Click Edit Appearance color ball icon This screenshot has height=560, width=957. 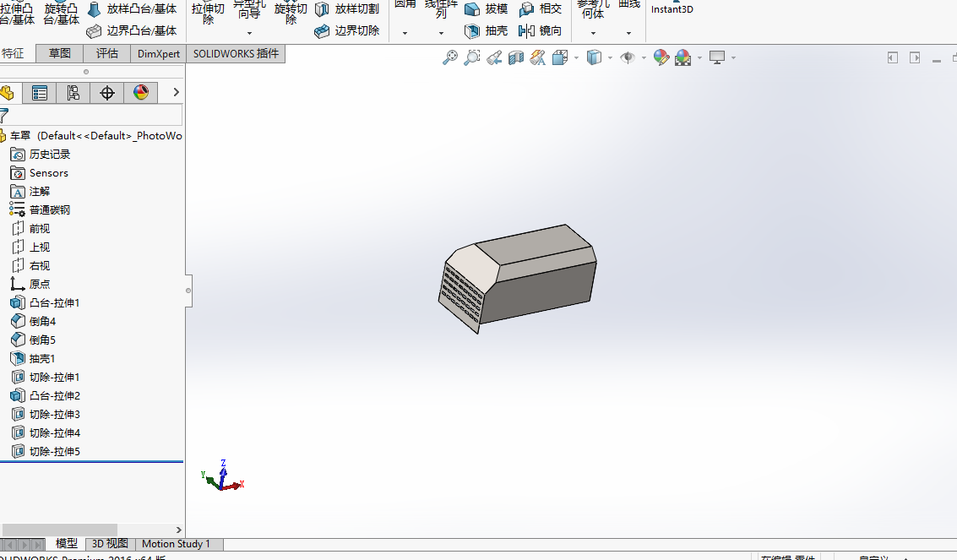click(x=661, y=58)
